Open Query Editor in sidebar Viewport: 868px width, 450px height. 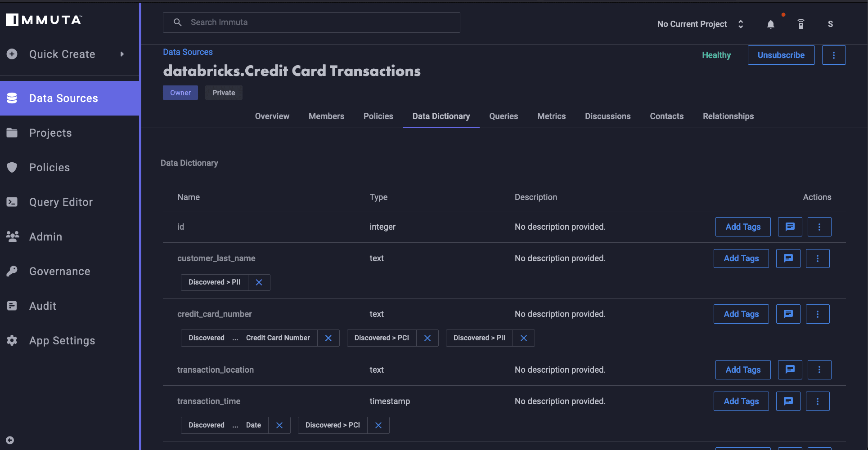(70, 202)
